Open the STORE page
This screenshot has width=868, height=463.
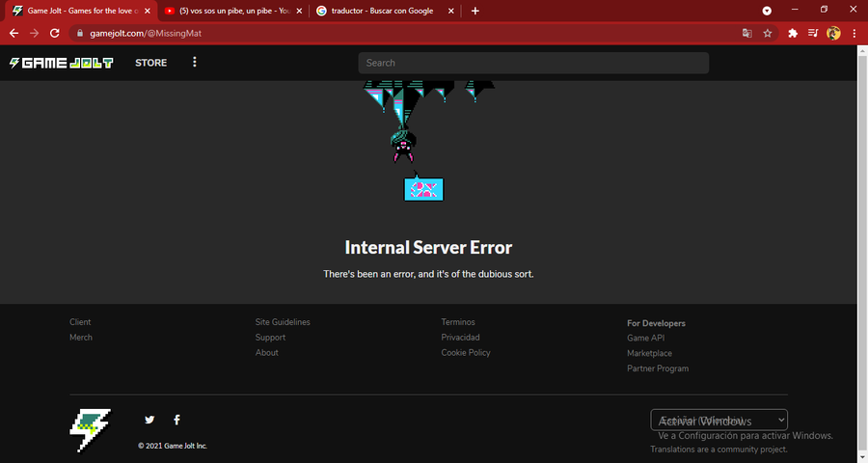[151, 63]
